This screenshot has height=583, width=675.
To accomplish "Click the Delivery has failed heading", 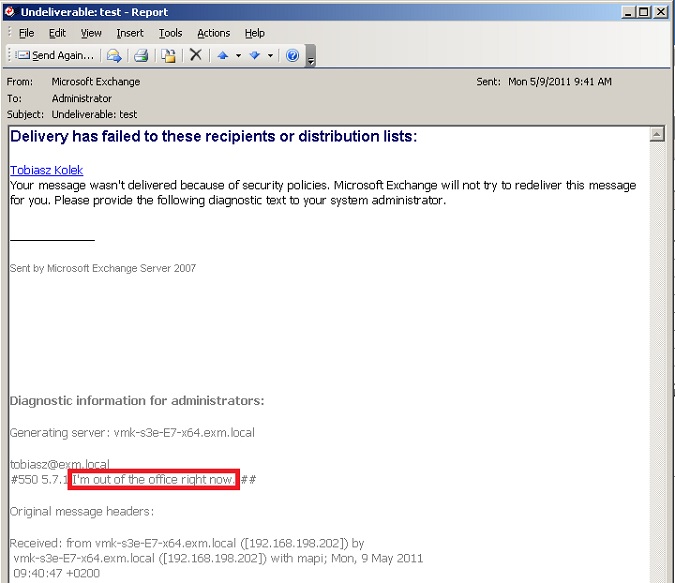I will [214, 136].
